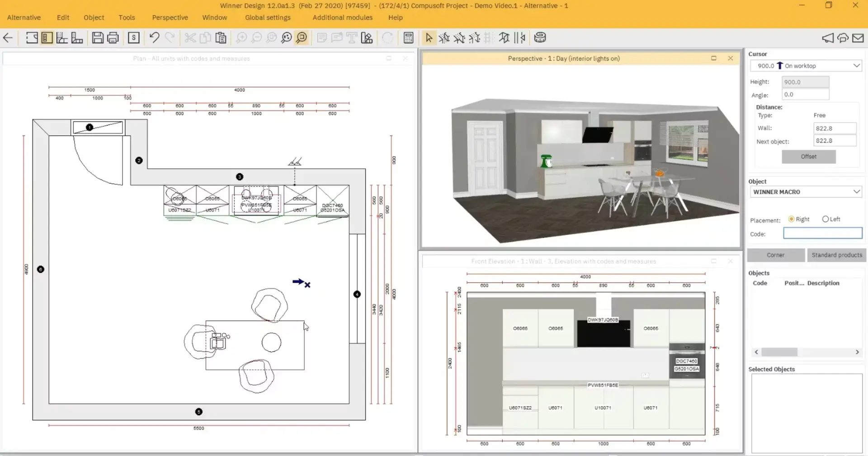The width and height of the screenshot is (868, 456).
Task: Click the Standard products button
Action: [x=836, y=255]
